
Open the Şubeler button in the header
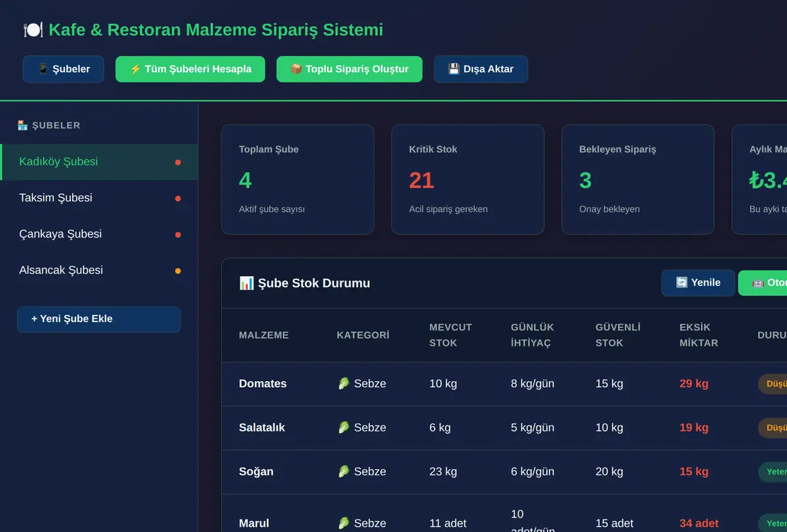coord(64,69)
